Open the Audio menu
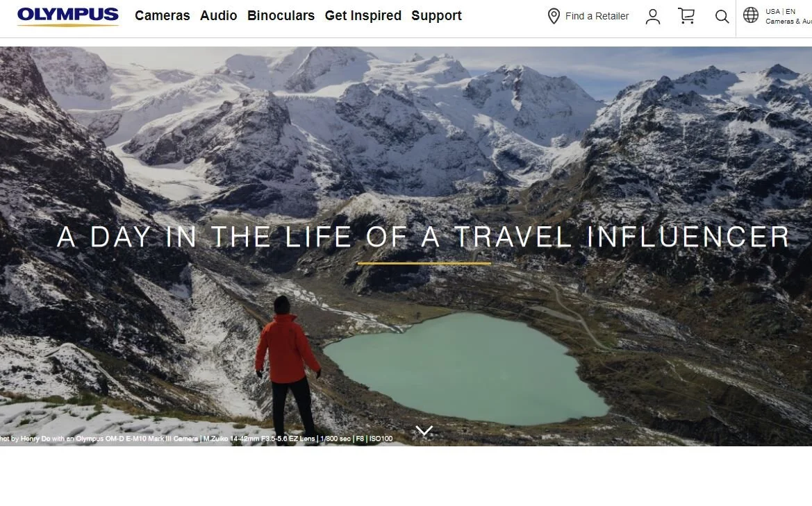Viewport: 812px width, 506px height. [x=219, y=15]
